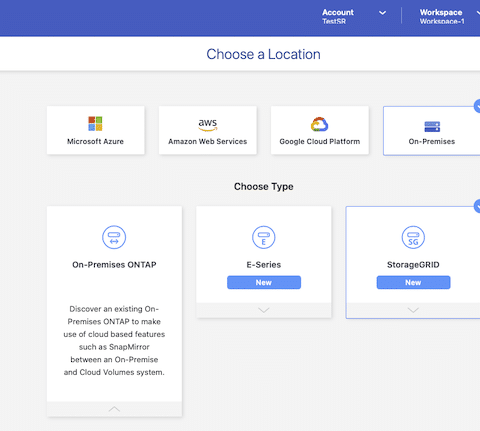
Task: Select the E-Series type title
Action: 264,265
